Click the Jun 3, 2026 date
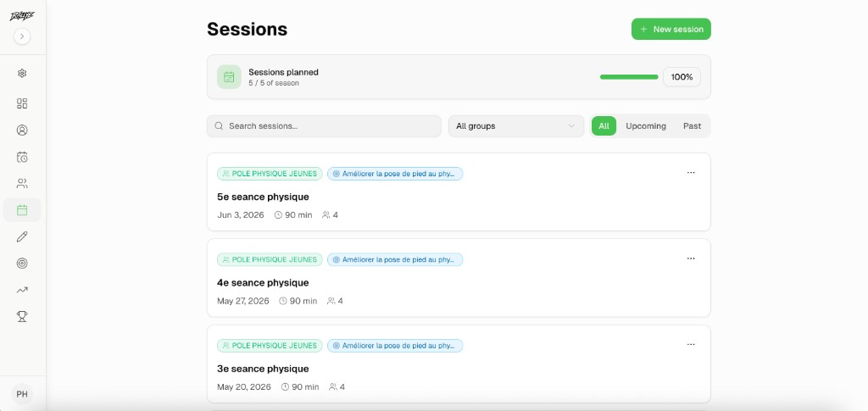 coord(241,214)
